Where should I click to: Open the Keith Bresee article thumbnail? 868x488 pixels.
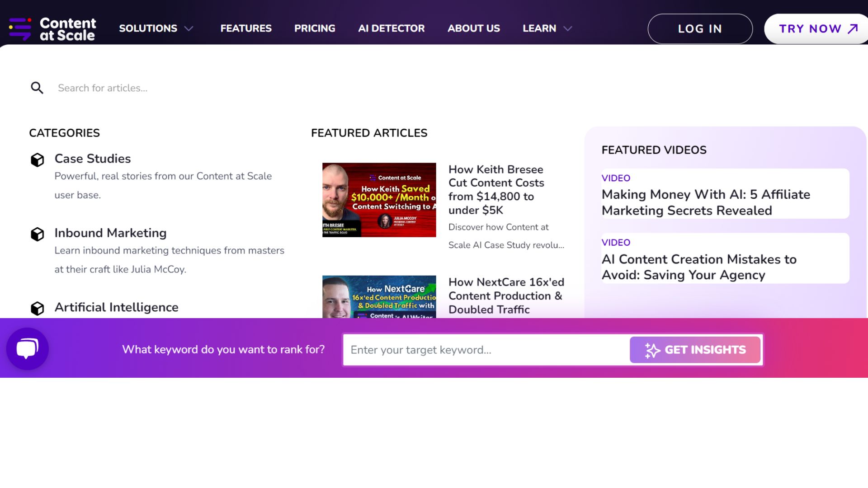379,200
